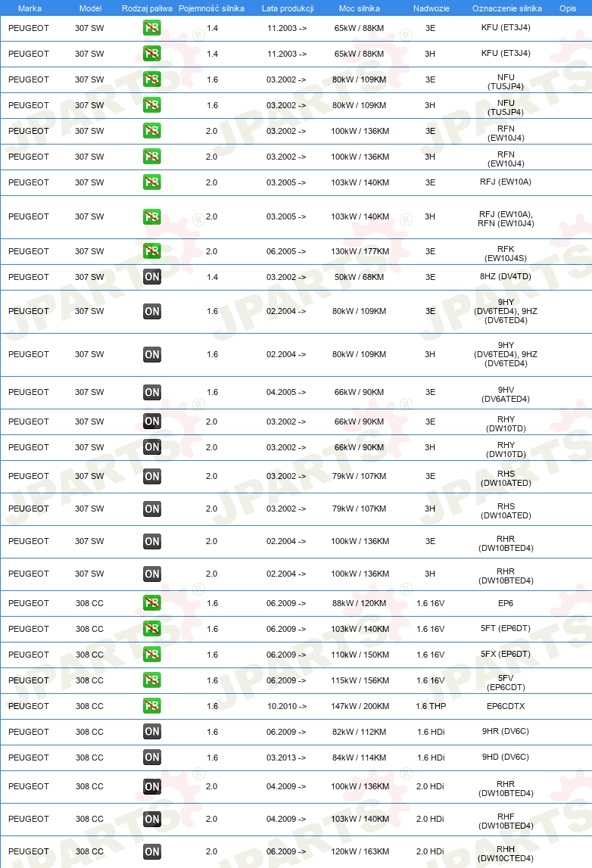Select the 130kW / 177KM power cell
The image size is (592, 868).
(360, 251)
